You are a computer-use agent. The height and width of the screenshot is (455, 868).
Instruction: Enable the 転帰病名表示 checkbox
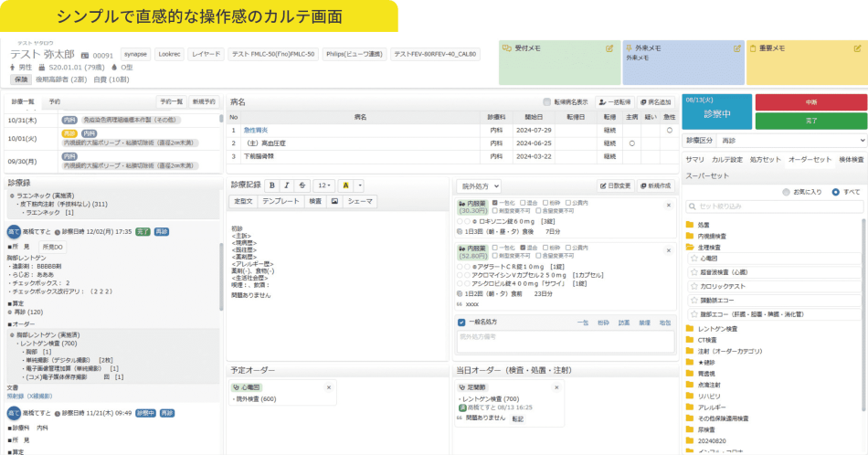547,102
